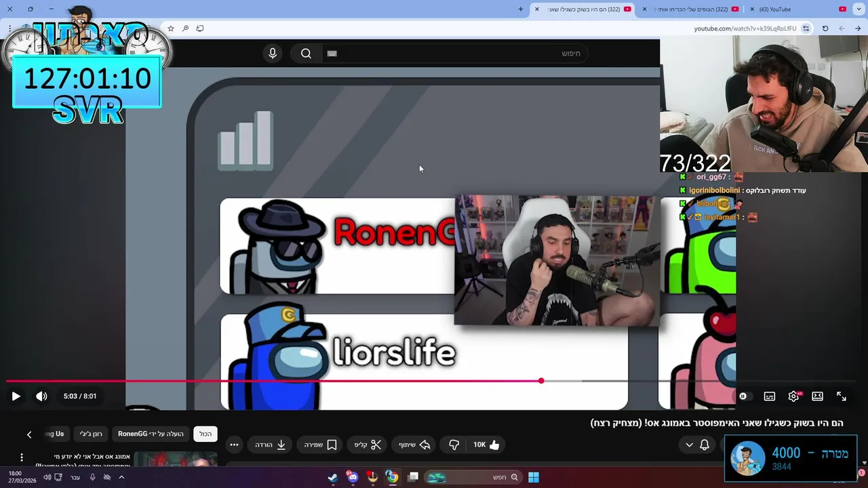Click the play button in the video player

[16, 396]
